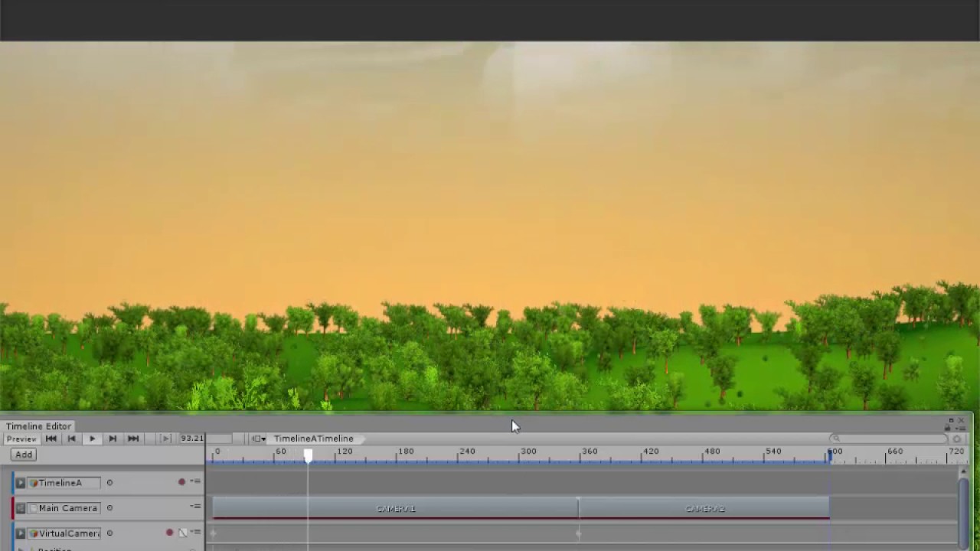
Task: Open TimelineA track options menu
Action: tap(195, 481)
